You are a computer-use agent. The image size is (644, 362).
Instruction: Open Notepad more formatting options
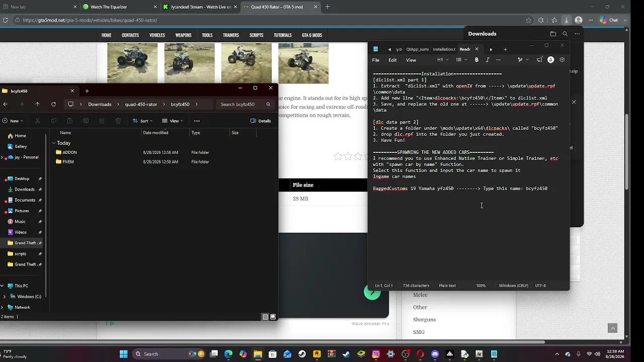[498, 60]
